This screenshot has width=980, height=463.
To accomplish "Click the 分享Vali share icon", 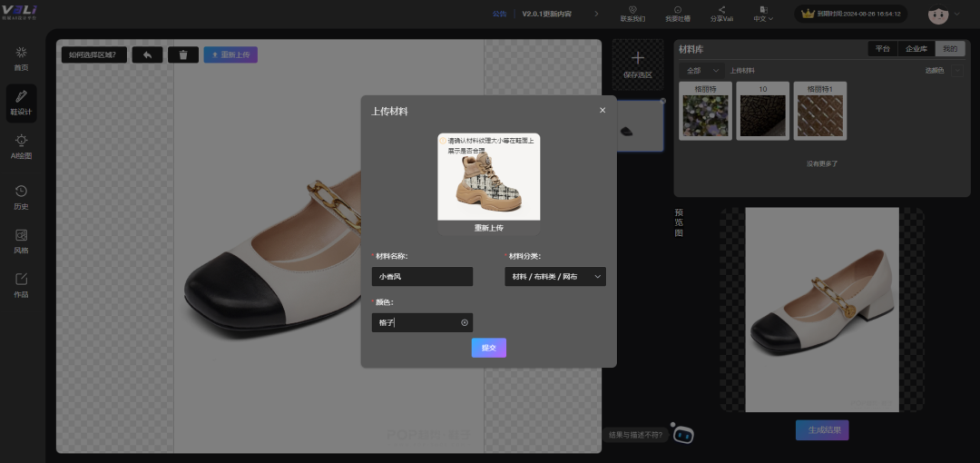I will tap(721, 14).
